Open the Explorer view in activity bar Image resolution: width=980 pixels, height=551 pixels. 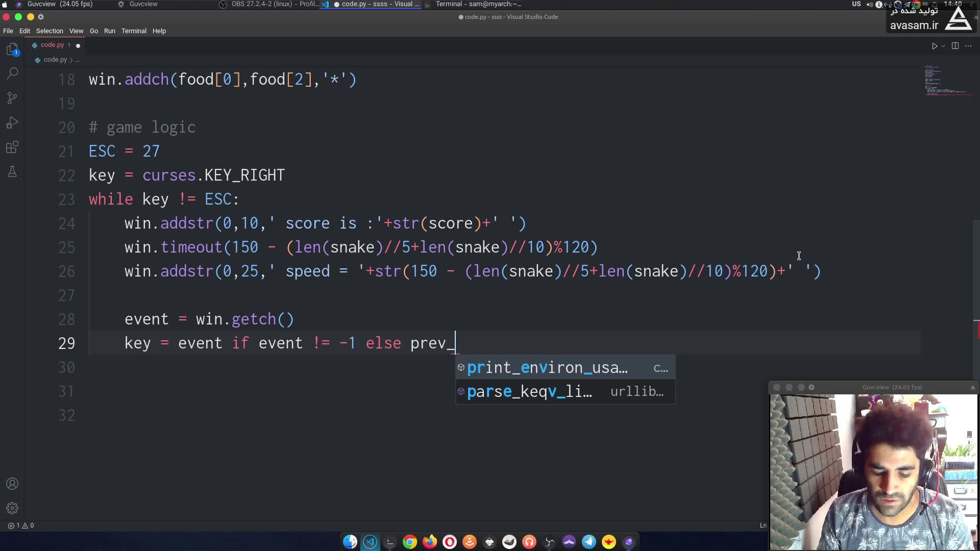(12, 49)
